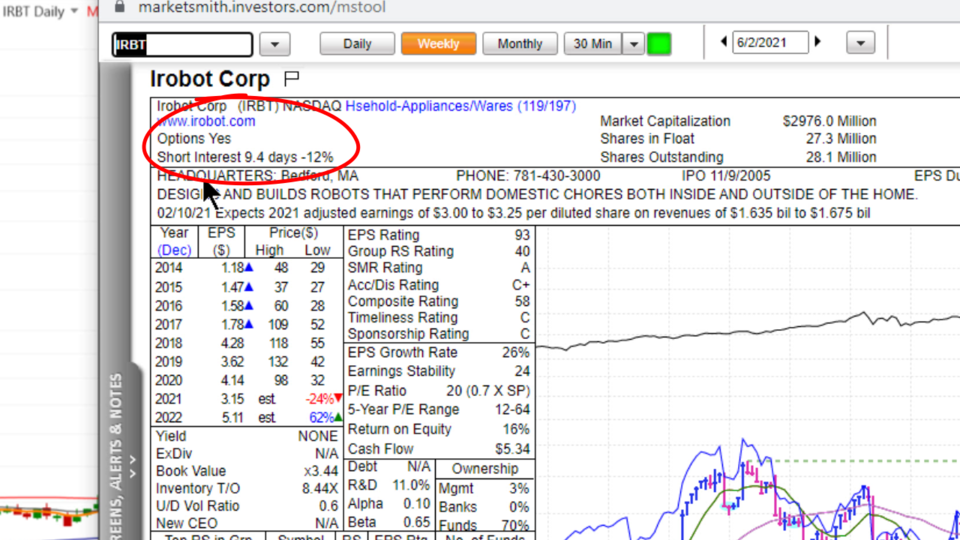Click the IPO 11/9/2005 date text

pyautogui.click(x=726, y=176)
